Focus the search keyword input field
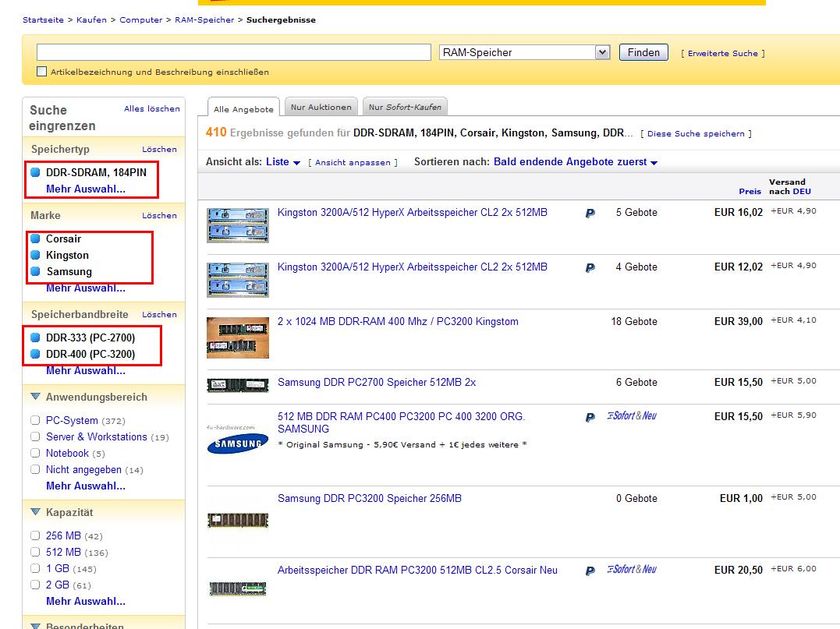Image resolution: width=840 pixels, height=629 pixels. 233,52
